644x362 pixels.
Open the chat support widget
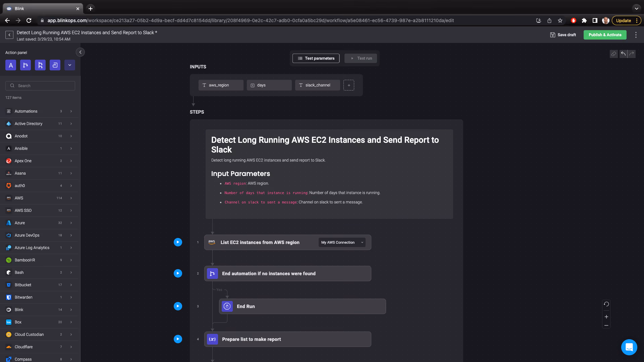pyautogui.click(x=629, y=347)
